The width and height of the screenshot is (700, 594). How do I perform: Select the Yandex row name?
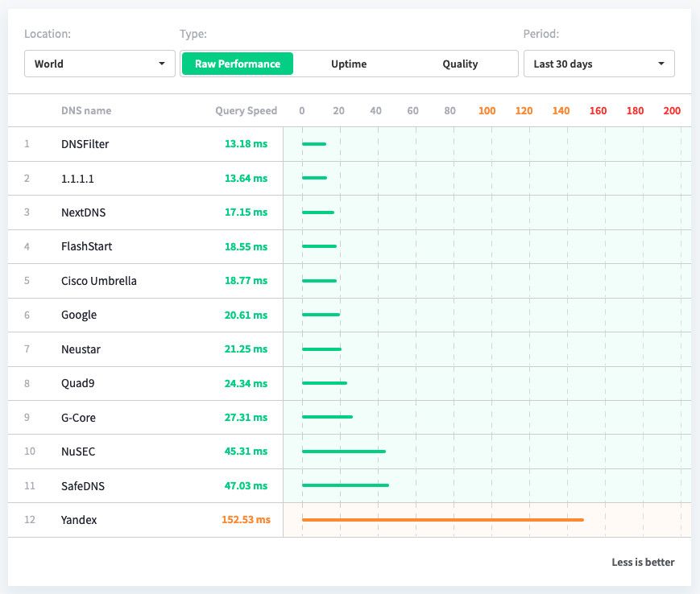point(79,519)
